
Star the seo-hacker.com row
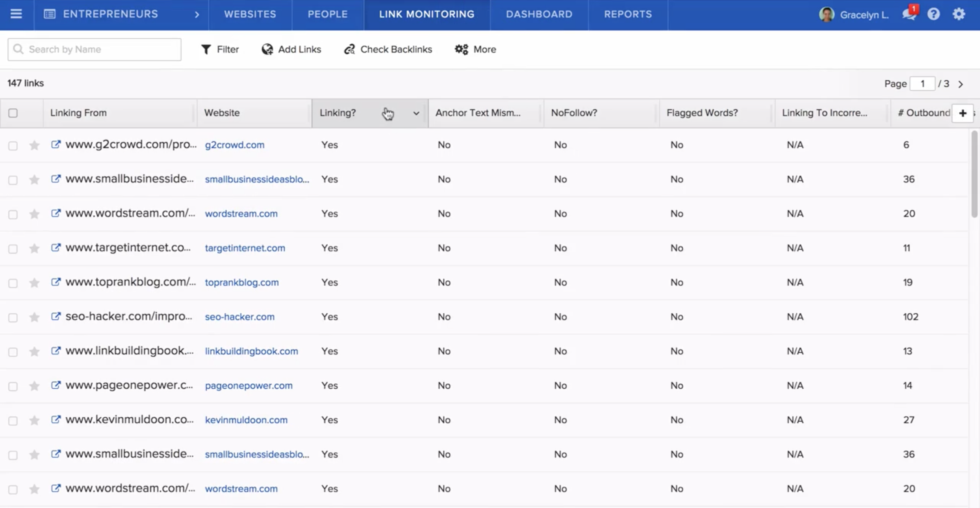[34, 317]
